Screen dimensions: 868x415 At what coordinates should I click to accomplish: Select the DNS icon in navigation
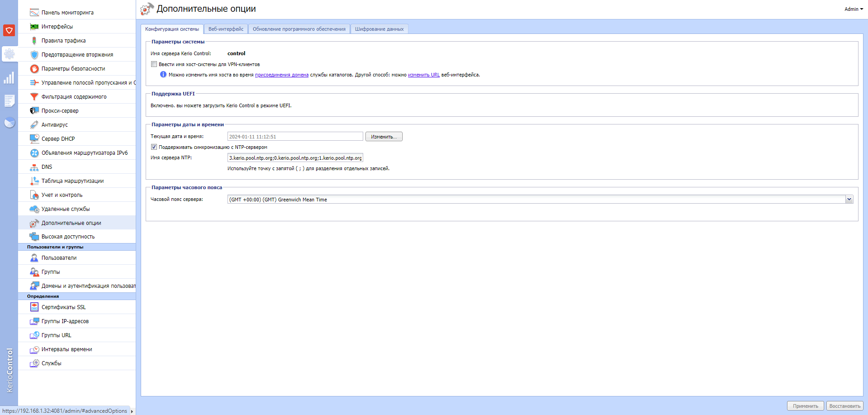34,167
